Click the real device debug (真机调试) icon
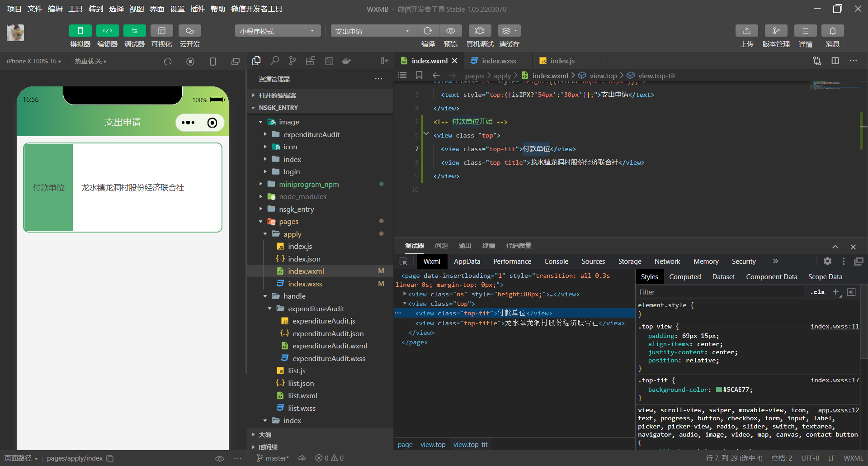This screenshot has height=466, width=868. tap(480, 31)
